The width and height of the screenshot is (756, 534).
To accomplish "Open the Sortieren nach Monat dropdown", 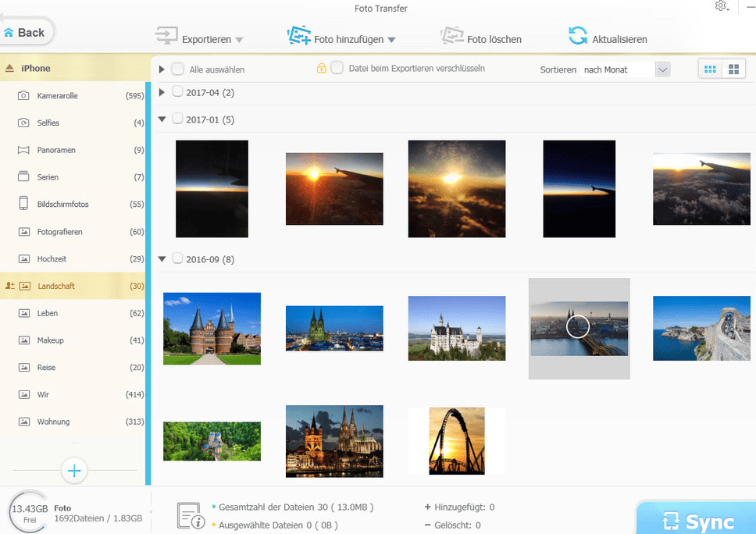I will coord(662,69).
